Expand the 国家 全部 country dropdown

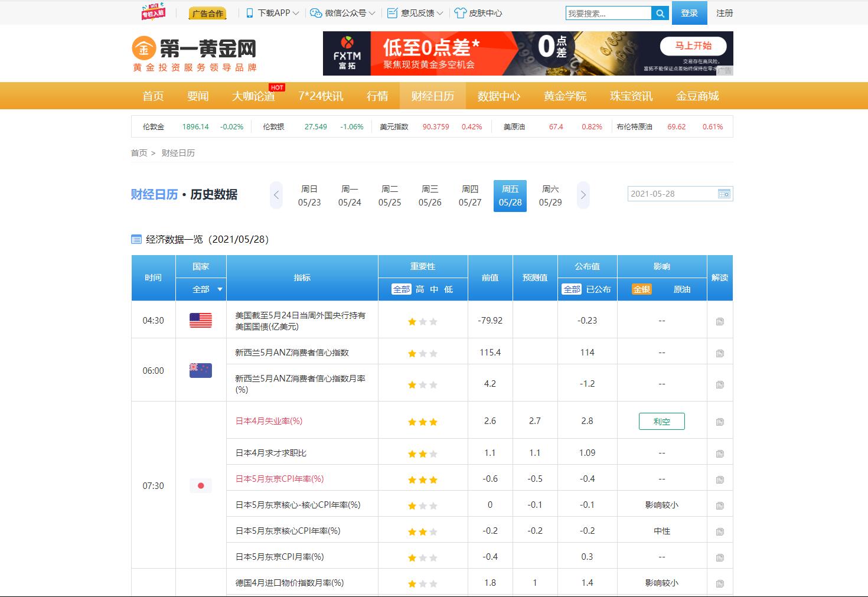click(207, 289)
